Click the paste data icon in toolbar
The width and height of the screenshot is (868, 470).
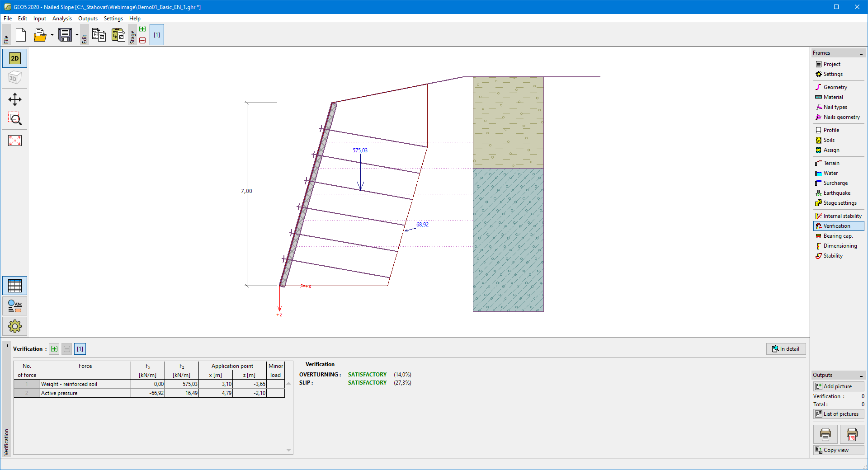[x=118, y=35]
